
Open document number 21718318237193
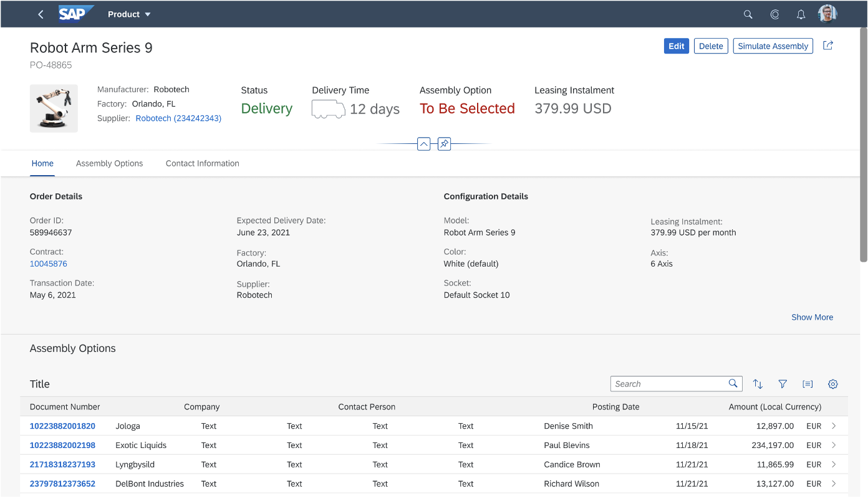click(62, 464)
